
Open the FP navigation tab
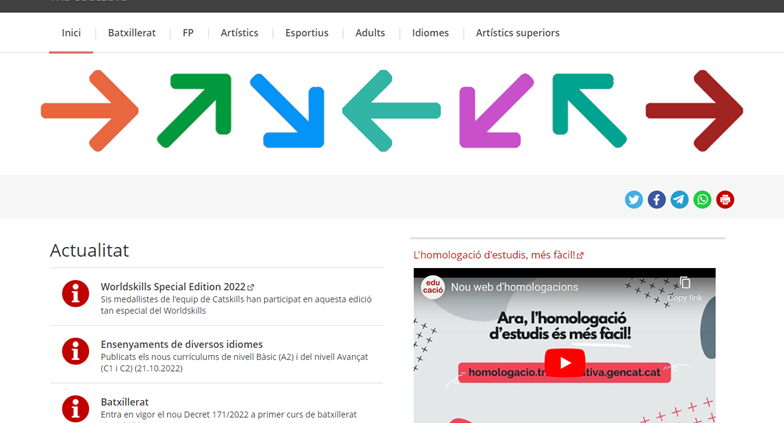tap(188, 33)
